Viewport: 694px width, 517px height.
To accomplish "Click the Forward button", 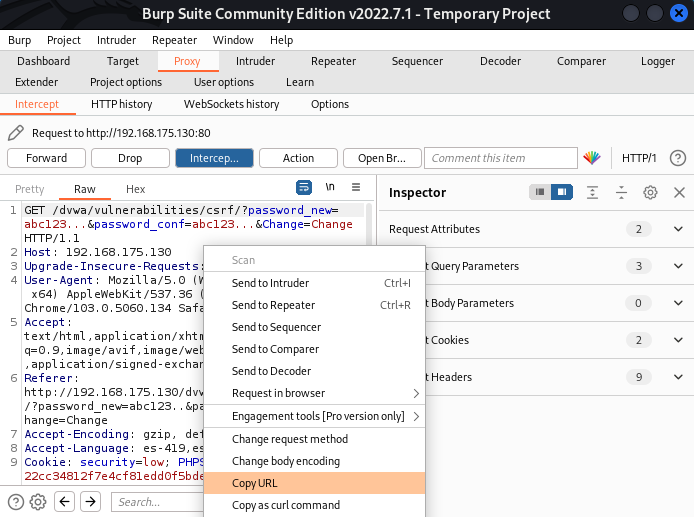I will coord(46,158).
